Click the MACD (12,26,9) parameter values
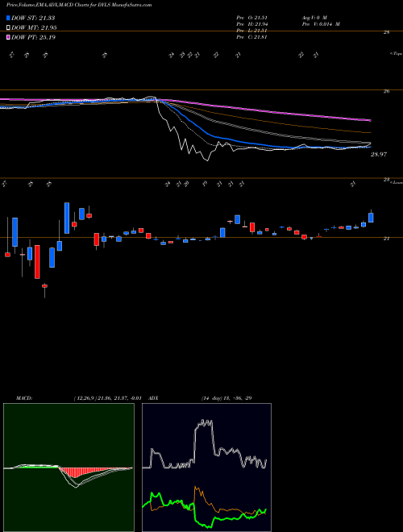Viewport: 403px width, 532px height. 107,397
